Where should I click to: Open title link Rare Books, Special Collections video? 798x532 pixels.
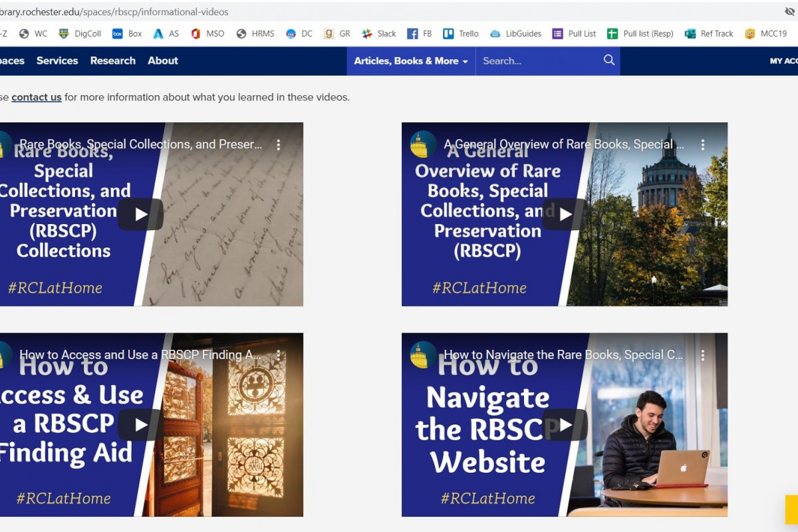coord(140,144)
